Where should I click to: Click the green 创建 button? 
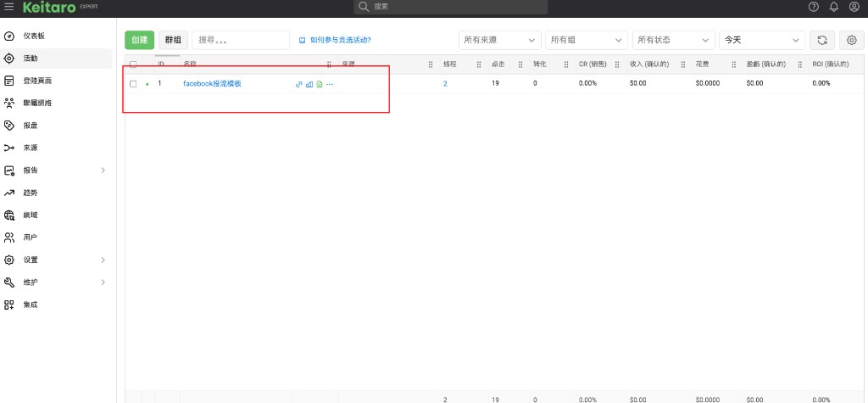140,40
